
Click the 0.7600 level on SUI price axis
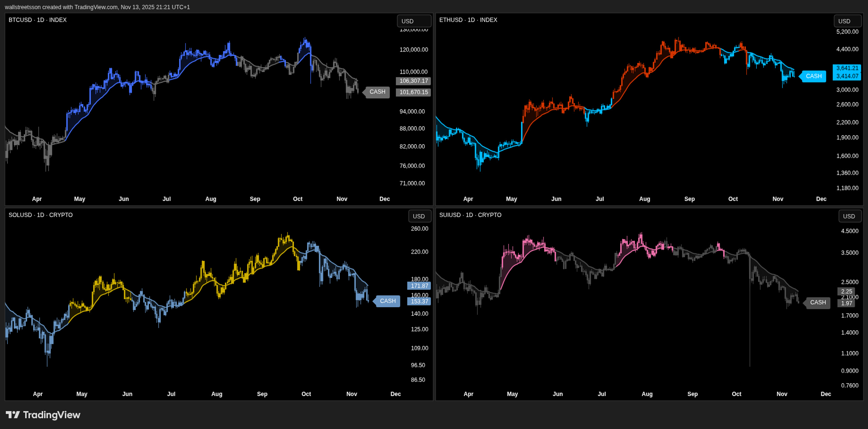click(x=850, y=386)
